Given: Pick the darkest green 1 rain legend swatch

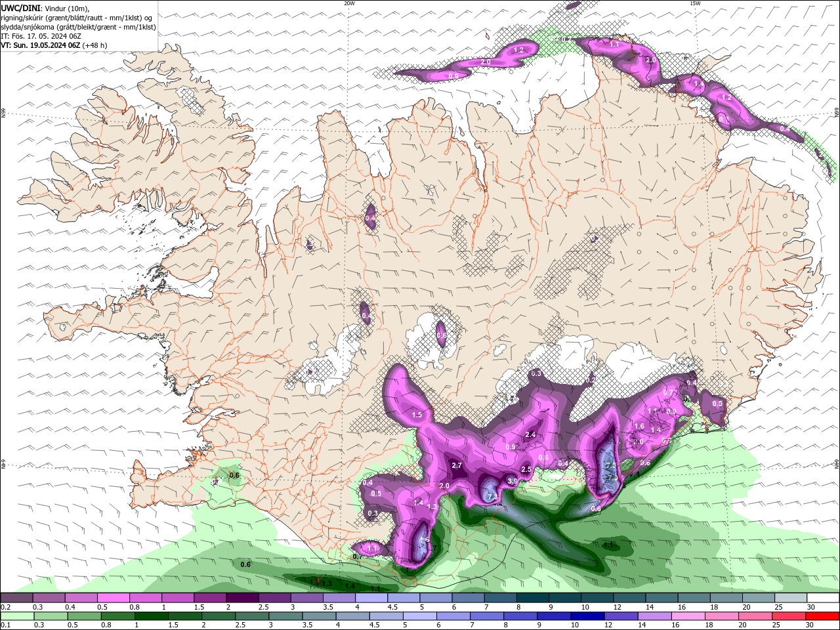Looking at the screenshot, I should click(x=151, y=616).
